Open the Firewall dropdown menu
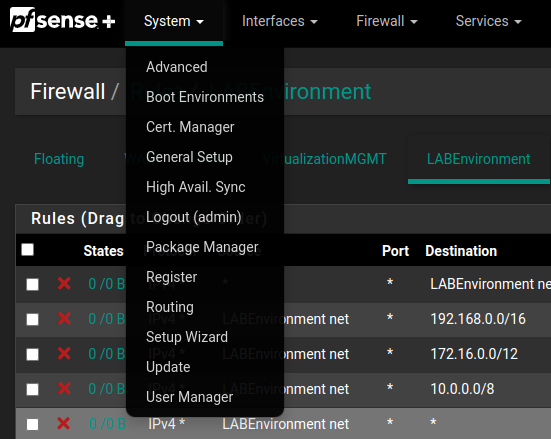 387,21
